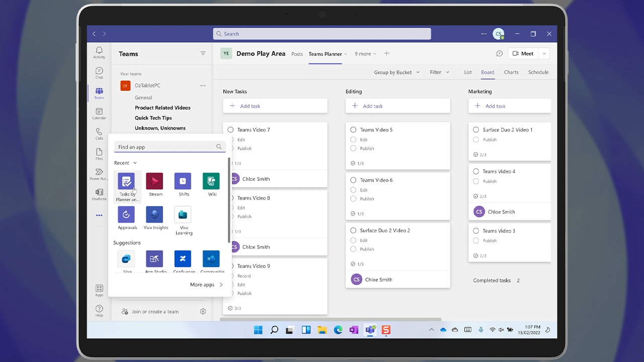Switch to the Charts view tab
Viewport: 644px width, 362px height.
pyautogui.click(x=511, y=72)
